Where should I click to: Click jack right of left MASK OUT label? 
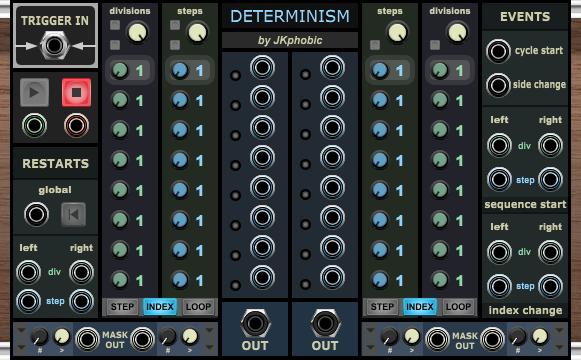[142, 339]
